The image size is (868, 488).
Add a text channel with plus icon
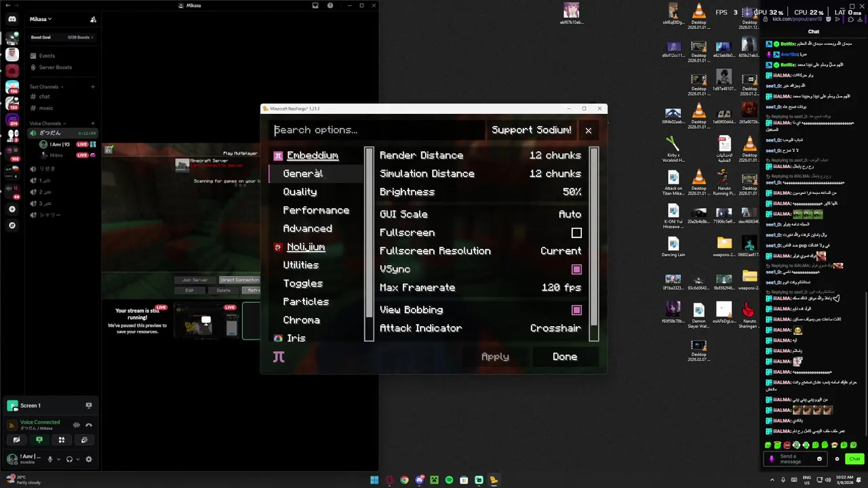pyautogui.click(x=93, y=87)
